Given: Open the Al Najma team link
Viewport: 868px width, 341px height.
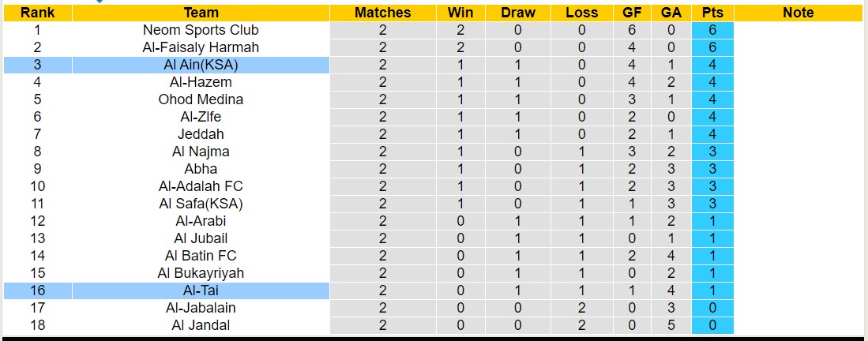Looking at the screenshot, I should click(x=201, y=152).
